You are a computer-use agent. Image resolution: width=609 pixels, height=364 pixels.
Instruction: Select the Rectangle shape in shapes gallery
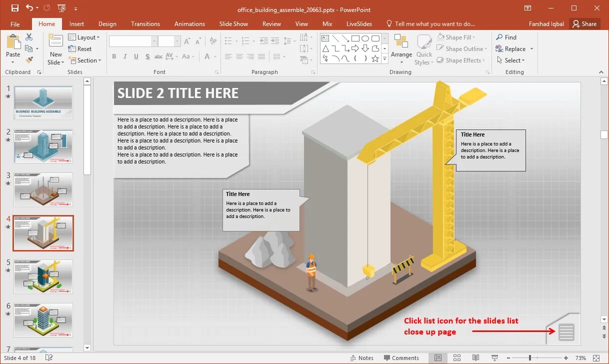pos(355,38)
